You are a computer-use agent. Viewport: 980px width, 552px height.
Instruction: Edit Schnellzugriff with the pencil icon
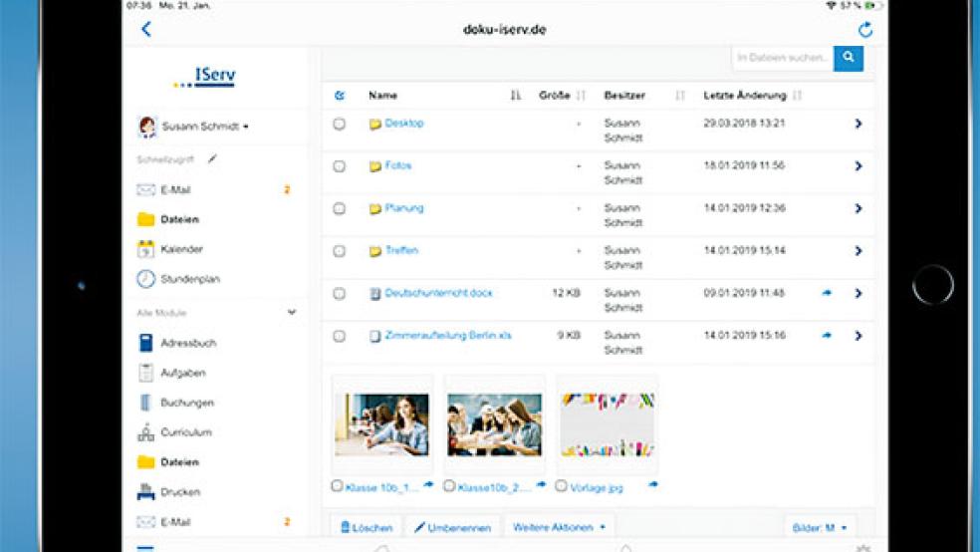point(212,159)
